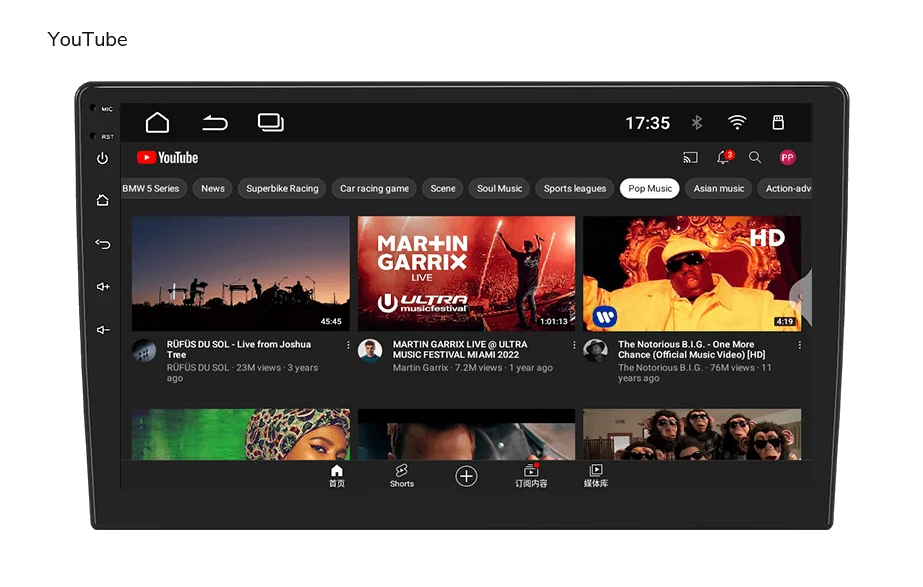Tap the Bluetooth status icon
923x587 pixels.
point(697,122)
